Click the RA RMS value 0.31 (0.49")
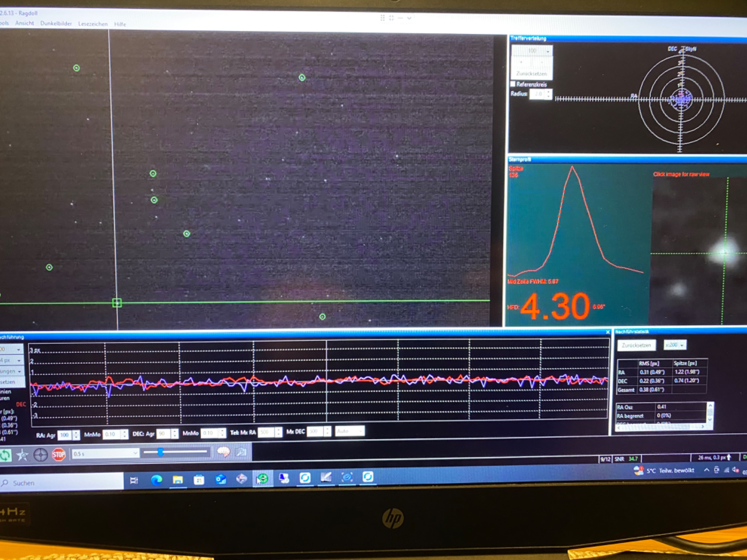 click(x=652, y=372)
